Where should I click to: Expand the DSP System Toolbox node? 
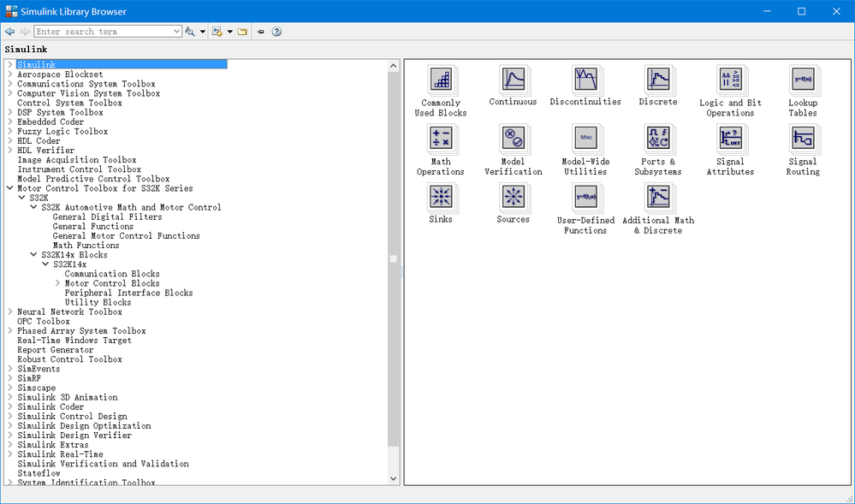(x=10, y=112)
